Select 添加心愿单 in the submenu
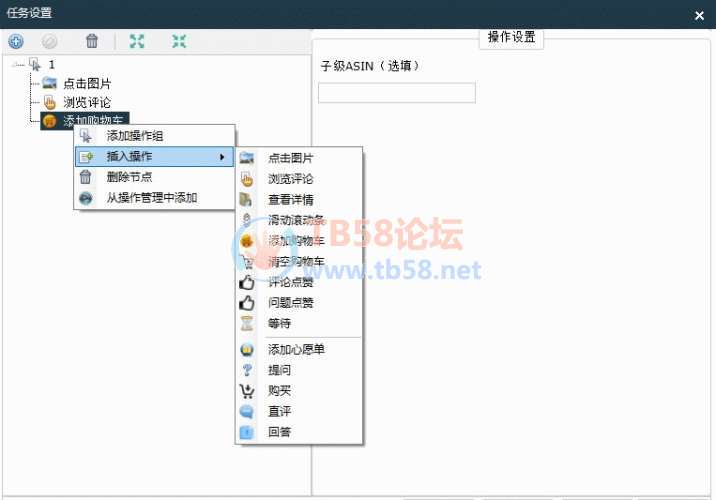The width and height of the screenshot is (716, 500). click(x=296, y=349)
